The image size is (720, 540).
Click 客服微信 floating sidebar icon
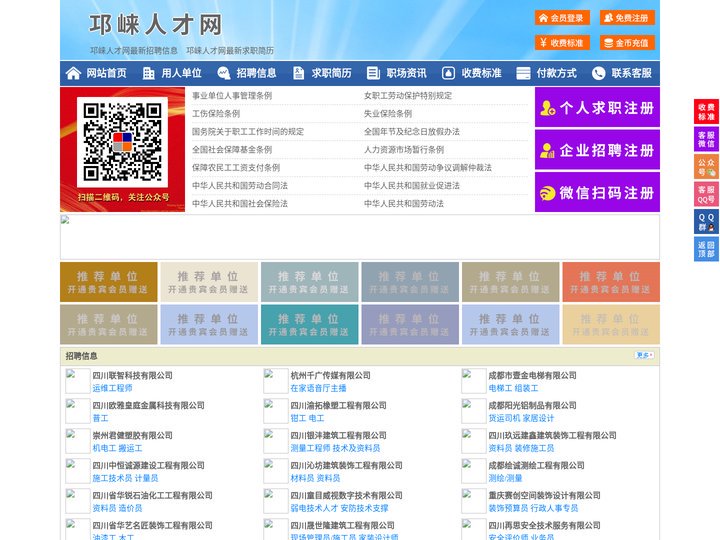point(706,139)
